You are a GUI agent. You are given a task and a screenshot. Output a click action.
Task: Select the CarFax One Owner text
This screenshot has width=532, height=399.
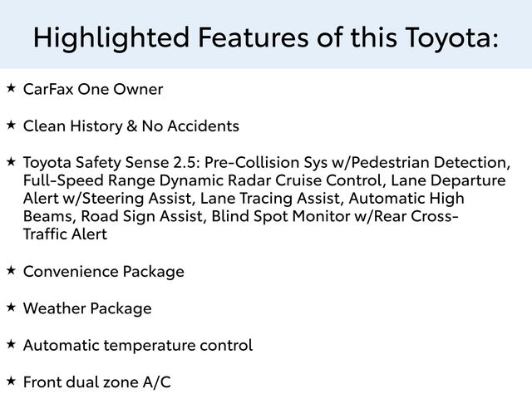(93, 89)
